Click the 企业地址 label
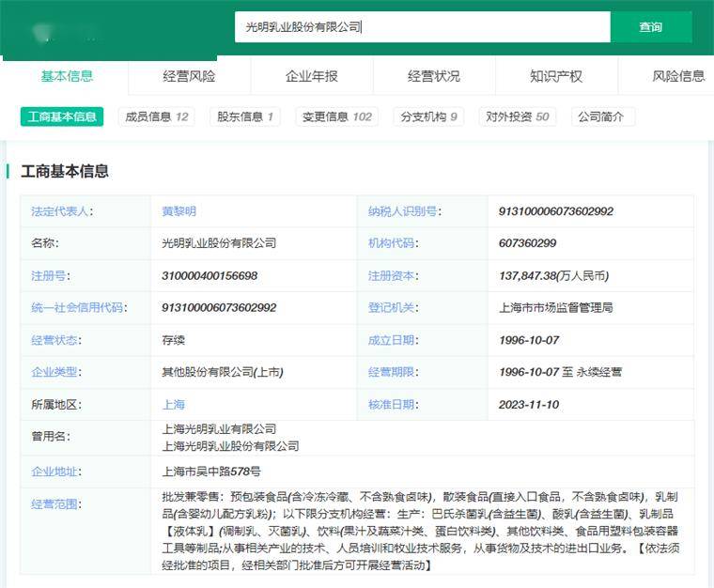The width and height of the screenshot is (714, 588). 56,472
